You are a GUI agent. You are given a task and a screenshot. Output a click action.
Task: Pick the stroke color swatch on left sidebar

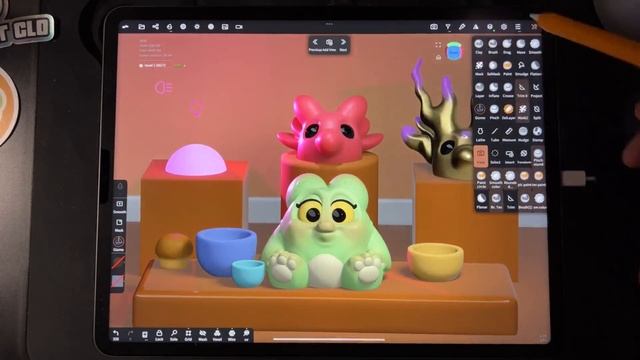click(x=118, y=262)
